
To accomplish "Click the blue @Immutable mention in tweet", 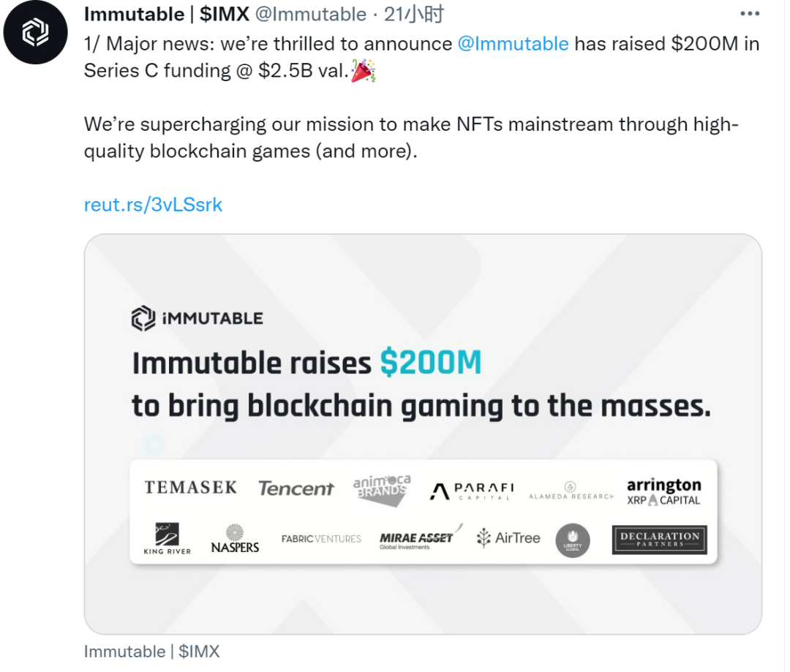I will [513, 43].
